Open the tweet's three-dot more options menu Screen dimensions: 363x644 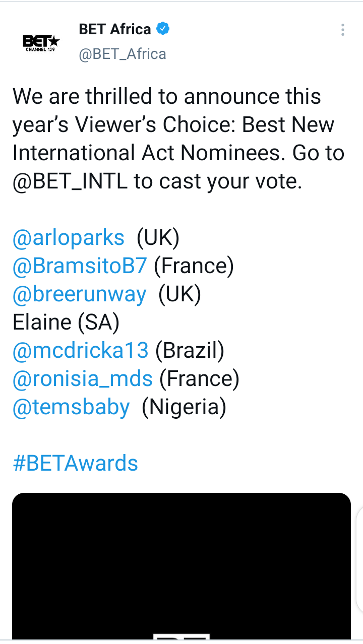[x=342, y=30]
